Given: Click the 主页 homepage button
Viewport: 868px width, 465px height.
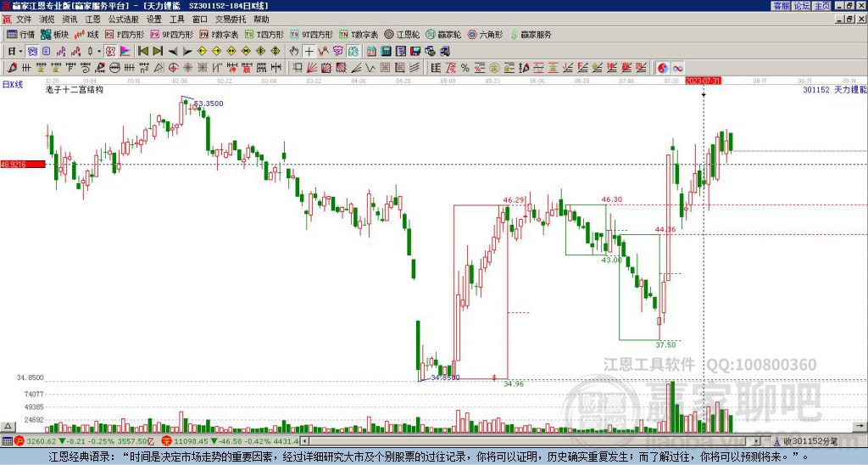Looking at the screenshot, I should click(x=822, y=6).
